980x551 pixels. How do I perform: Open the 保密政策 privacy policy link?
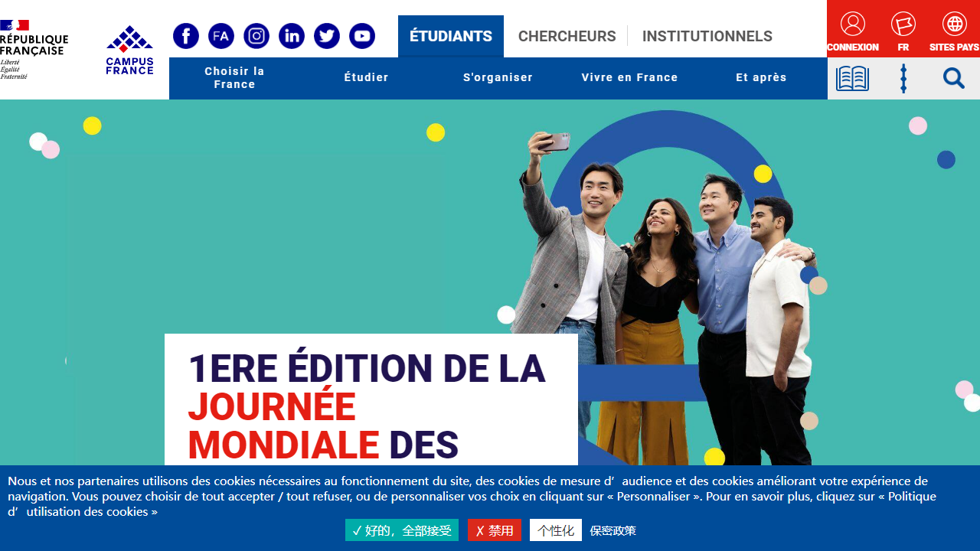613,530
